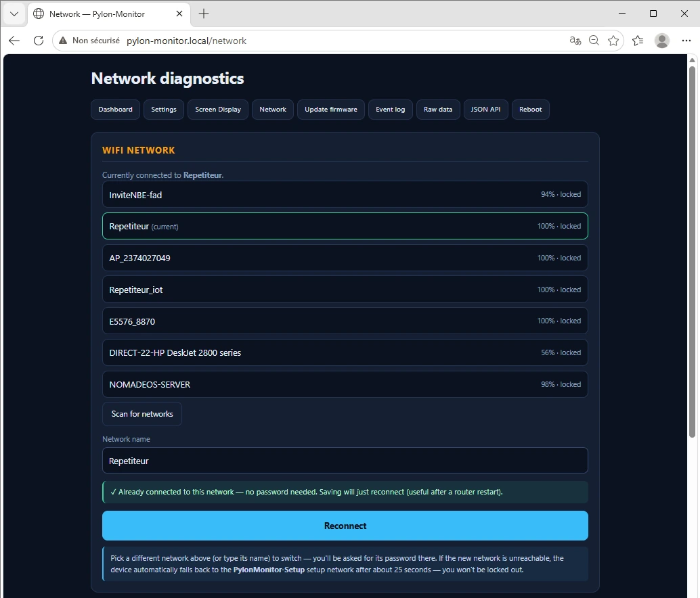Open the Update firmware page
The image size is (700, 598).
tap(331, 110)
